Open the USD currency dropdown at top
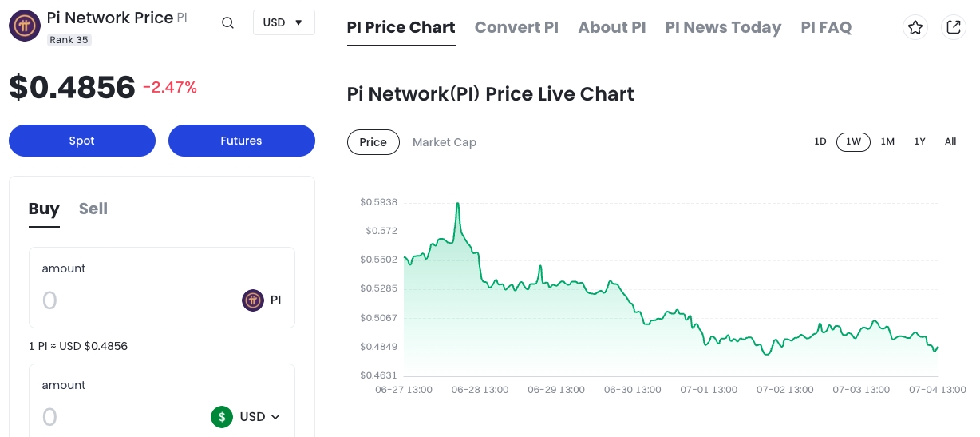Image resolution: width=980 pixels, height=437 pixels. [x=283, y=22]
